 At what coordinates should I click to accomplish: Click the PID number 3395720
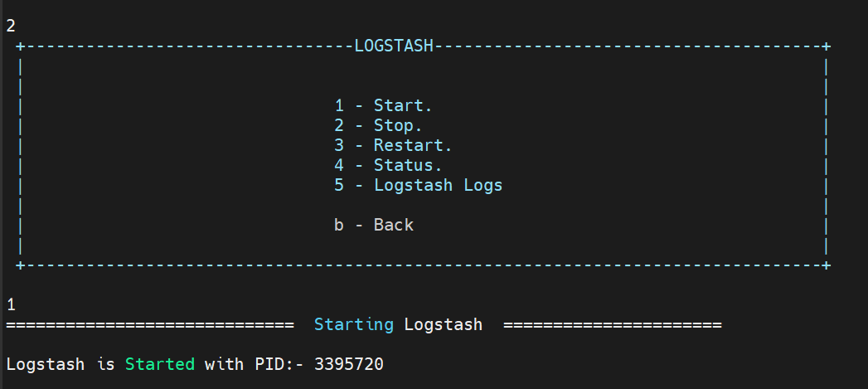tap(348, 364)
